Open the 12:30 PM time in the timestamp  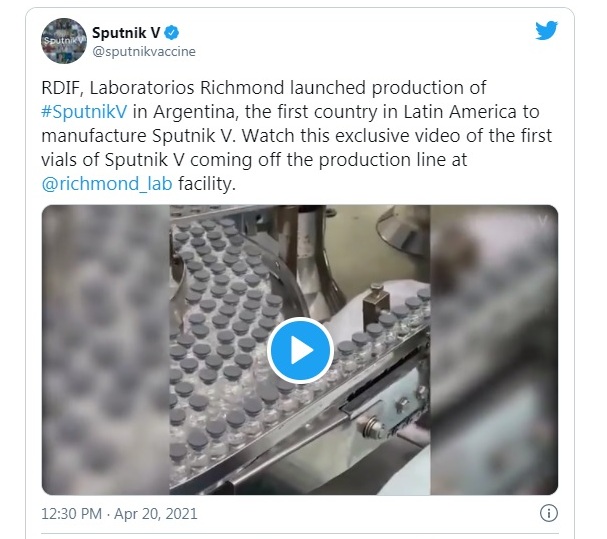click(x=71, y=514)
